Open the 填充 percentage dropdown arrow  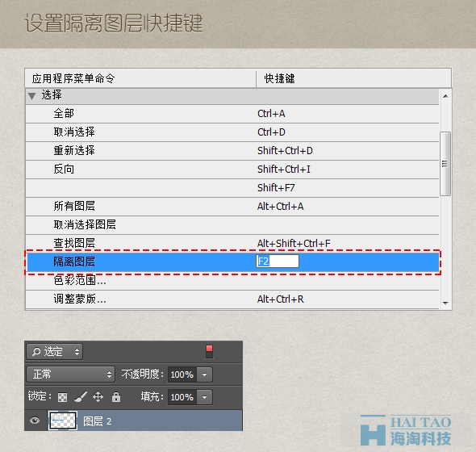pyautogui.click(x=205, y=397)
